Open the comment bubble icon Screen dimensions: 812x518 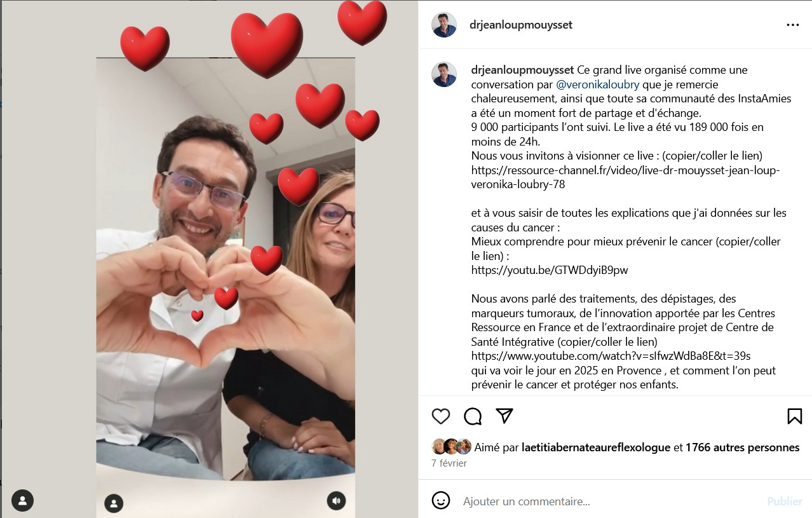tap(473, 416)
